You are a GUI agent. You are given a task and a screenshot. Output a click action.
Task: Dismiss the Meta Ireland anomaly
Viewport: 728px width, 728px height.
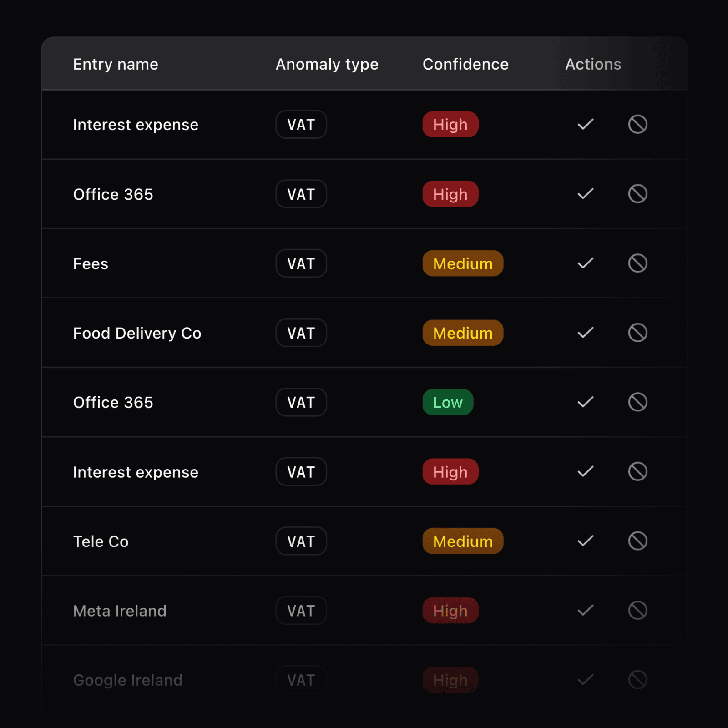(637, 611)
